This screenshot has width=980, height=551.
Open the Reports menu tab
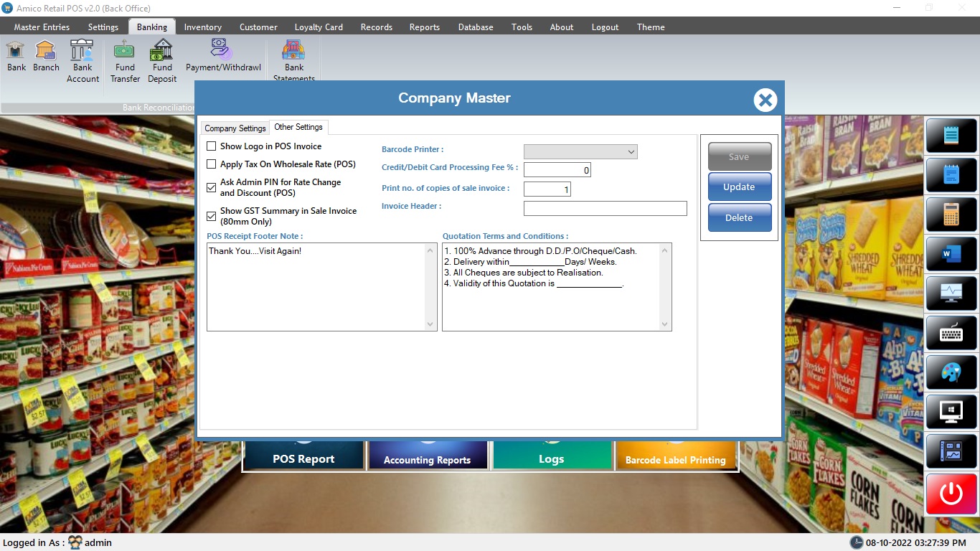(424, 27)
